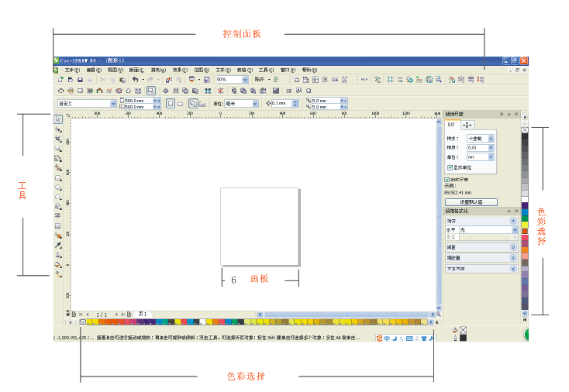Click the Undo arrow in standard toolbar
Screen dimensions: 569x392
tap(135, 80)
